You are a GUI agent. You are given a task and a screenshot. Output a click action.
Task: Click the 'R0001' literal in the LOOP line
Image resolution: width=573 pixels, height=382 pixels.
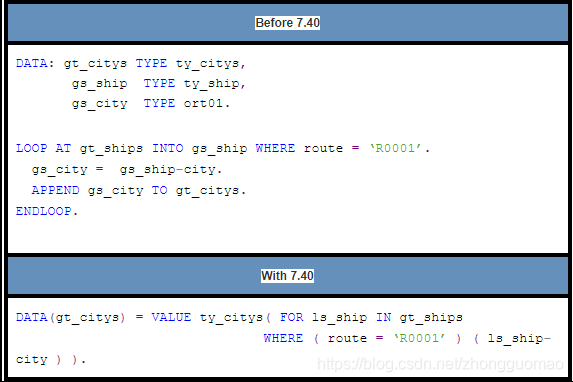[x=395, y=148]
